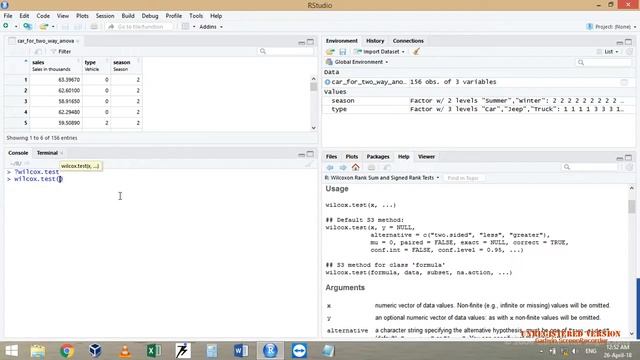This screenshot has width=640, height=360.
Task: Click the clear console broom icon
Action: click(x=308, y=164)
